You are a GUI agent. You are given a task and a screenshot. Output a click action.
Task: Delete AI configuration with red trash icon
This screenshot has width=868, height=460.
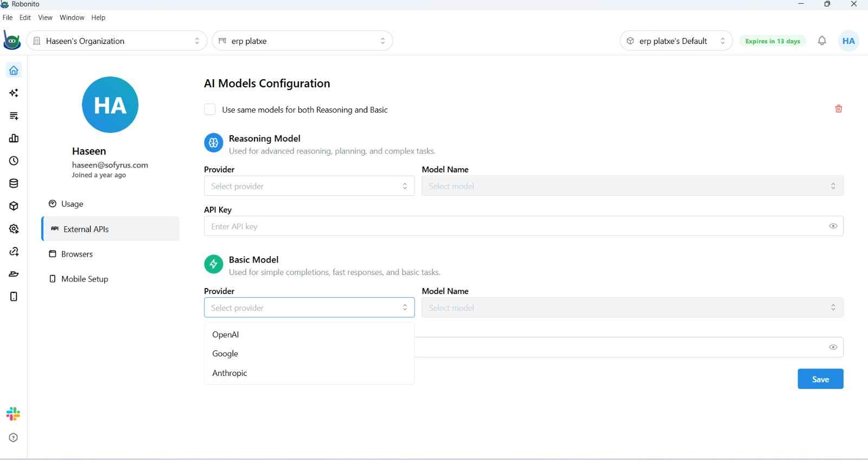pyautogui.click(x=839, y=108)
